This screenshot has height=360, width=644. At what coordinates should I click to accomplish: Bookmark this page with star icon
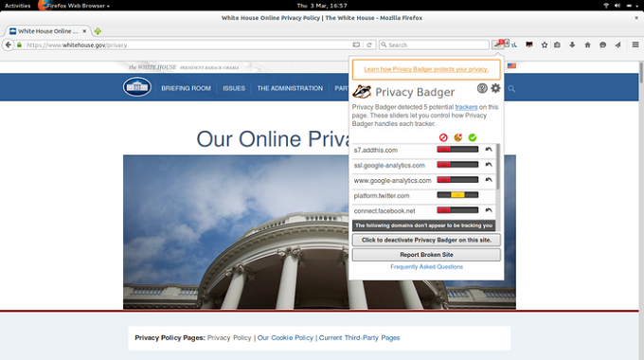545,45
